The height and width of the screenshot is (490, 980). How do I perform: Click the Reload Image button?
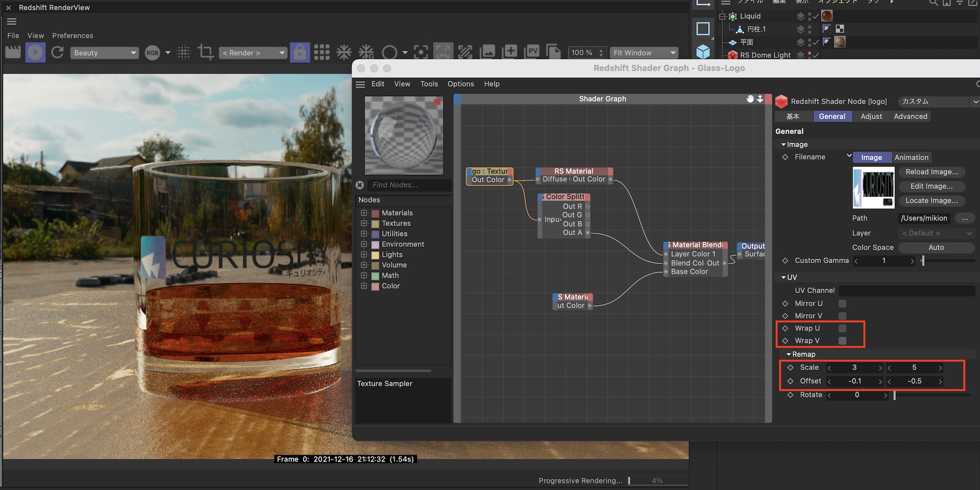point(931,172)
